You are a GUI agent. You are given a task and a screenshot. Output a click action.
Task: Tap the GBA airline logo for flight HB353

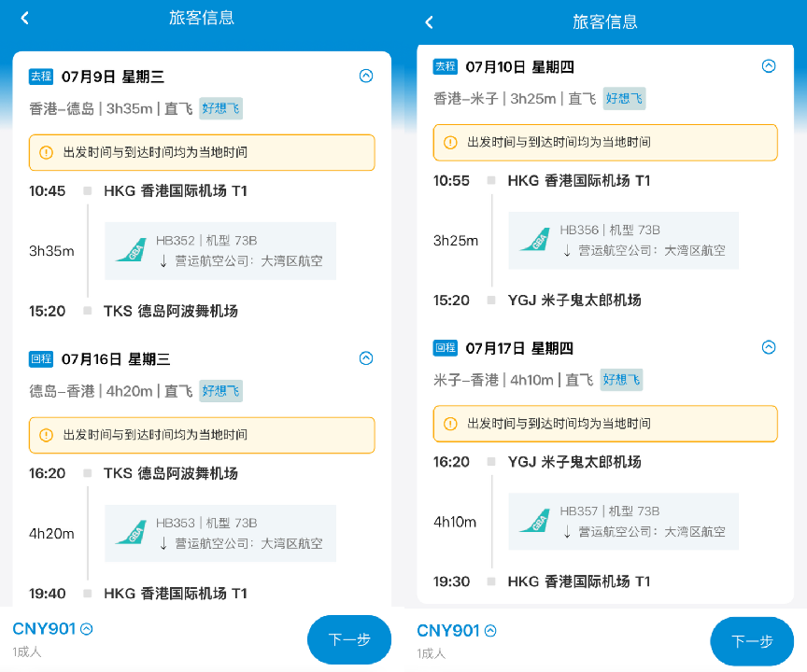pos(132,533)
